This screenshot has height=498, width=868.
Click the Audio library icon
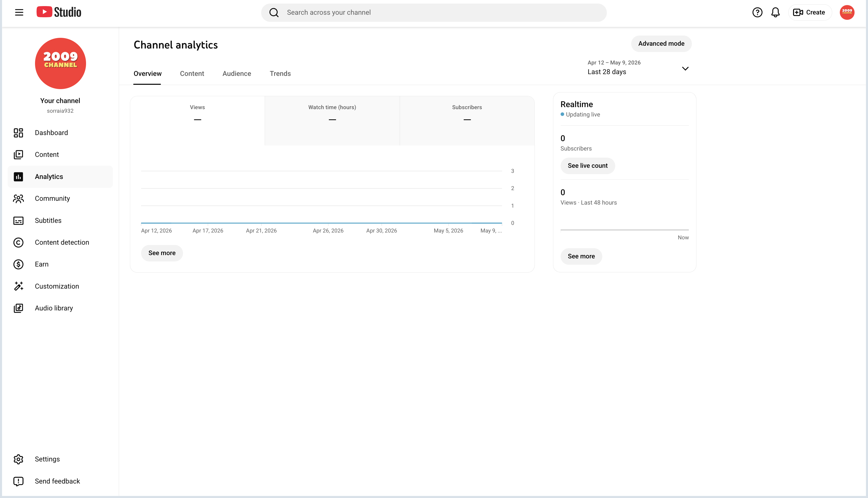click(x=19, y=308)
